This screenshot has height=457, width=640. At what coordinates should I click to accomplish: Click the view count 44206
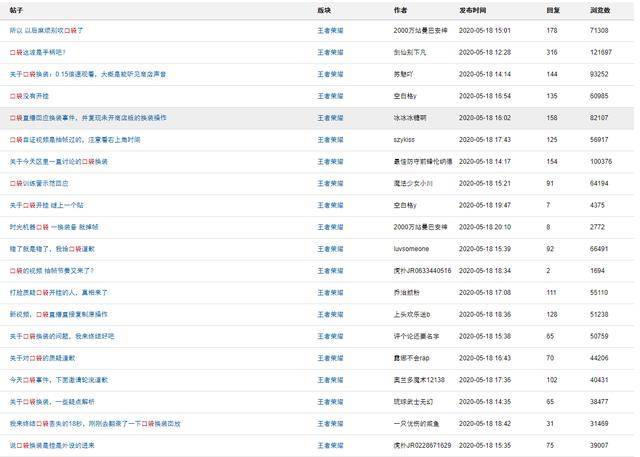click(x=599, y=358)
